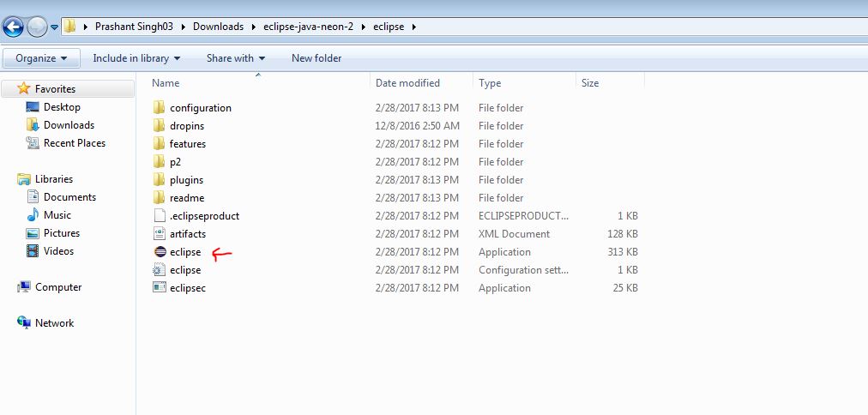This screenshot has height=415, width=868.
Task: Click eclipse configuration settings gear icon
Action: (160, 269)
